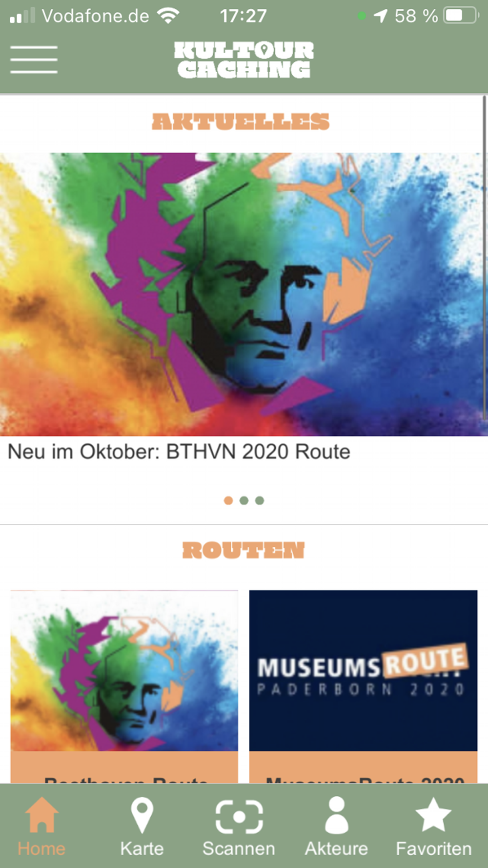Tap the battery indicator icon
488x868 pixels.
(x=461, y=16)
